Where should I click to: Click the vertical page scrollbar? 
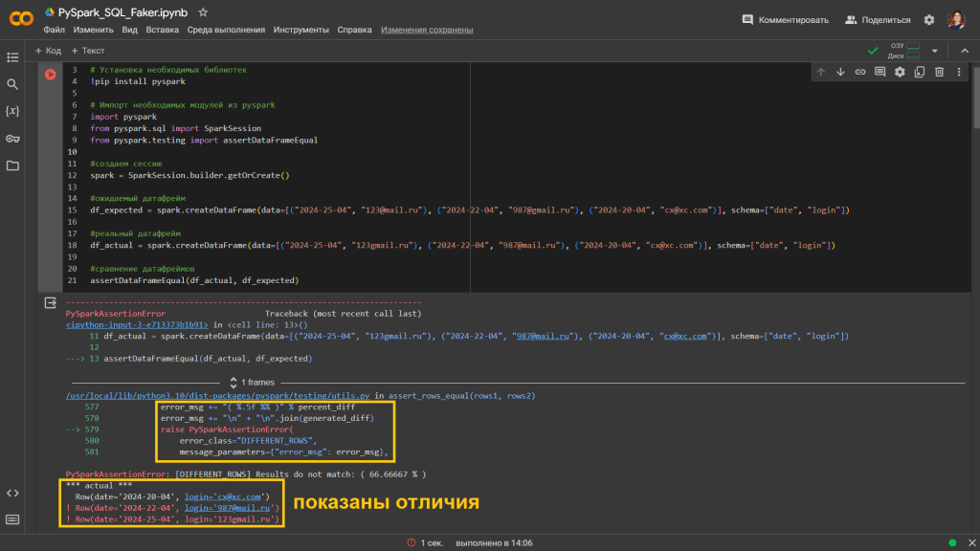tap(976, 98)
